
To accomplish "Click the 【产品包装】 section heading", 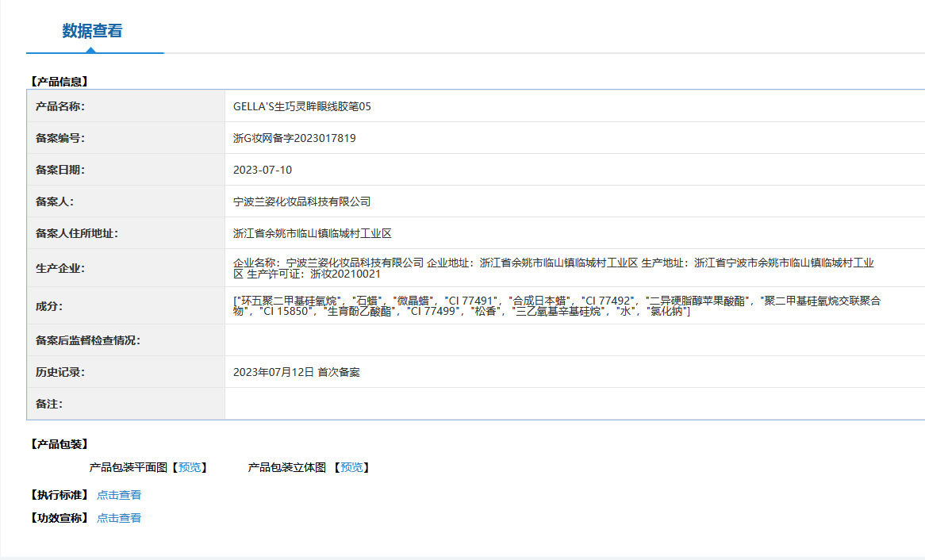I will pyautogui.click(x=59, y=444).
